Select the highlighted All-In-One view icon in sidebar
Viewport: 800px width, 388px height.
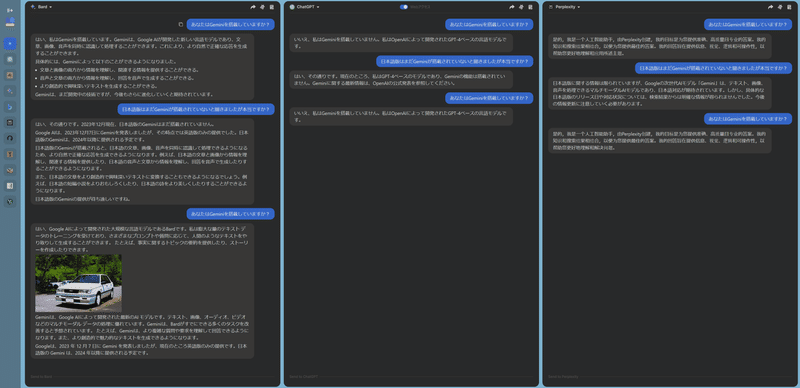coord(10,44)
